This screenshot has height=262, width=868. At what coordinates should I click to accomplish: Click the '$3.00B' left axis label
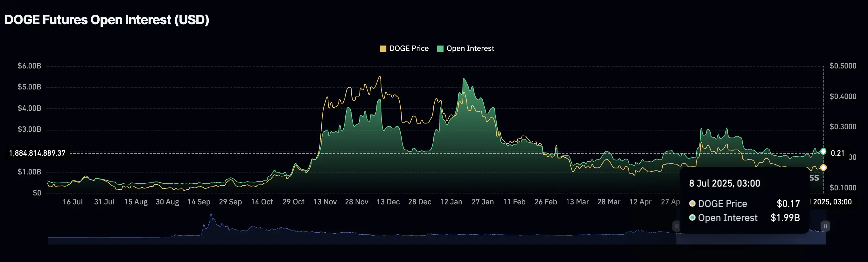(x=30, y=130)
